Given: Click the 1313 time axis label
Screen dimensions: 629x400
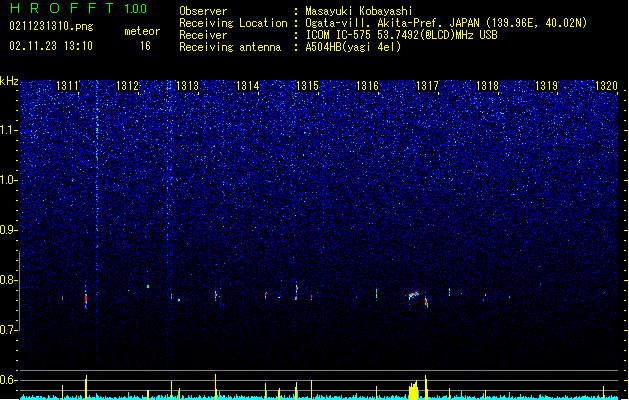Looking at the screenshot, I should click(x=187, y=86).
